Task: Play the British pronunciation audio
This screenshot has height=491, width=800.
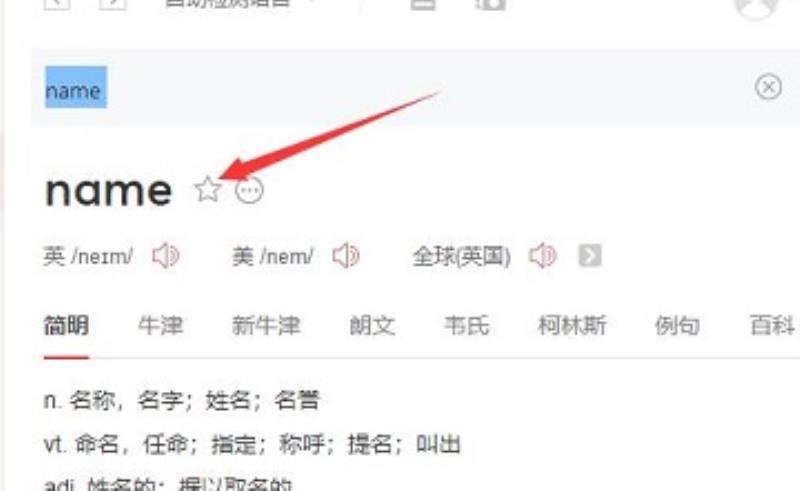Action: click(166, 255)
